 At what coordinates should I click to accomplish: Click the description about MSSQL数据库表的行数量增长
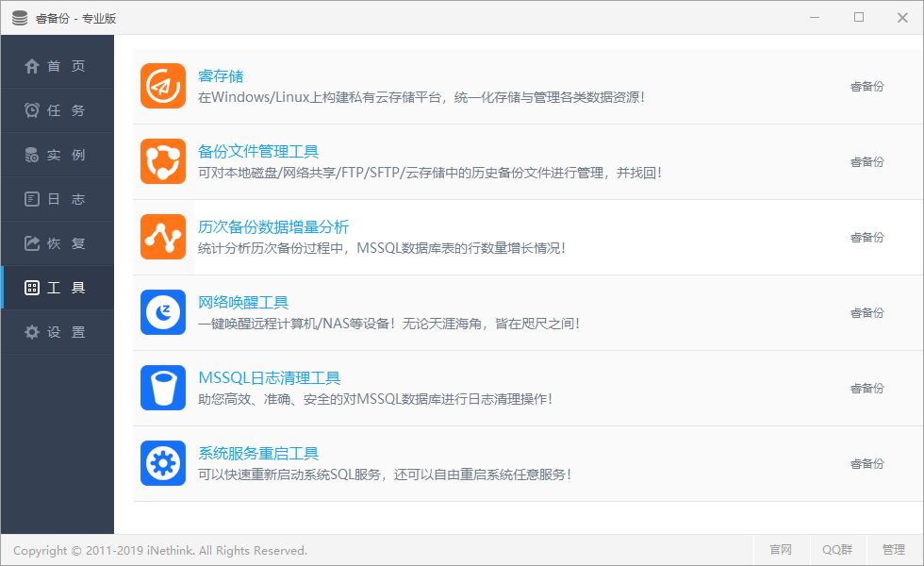(x=382, y=248)
